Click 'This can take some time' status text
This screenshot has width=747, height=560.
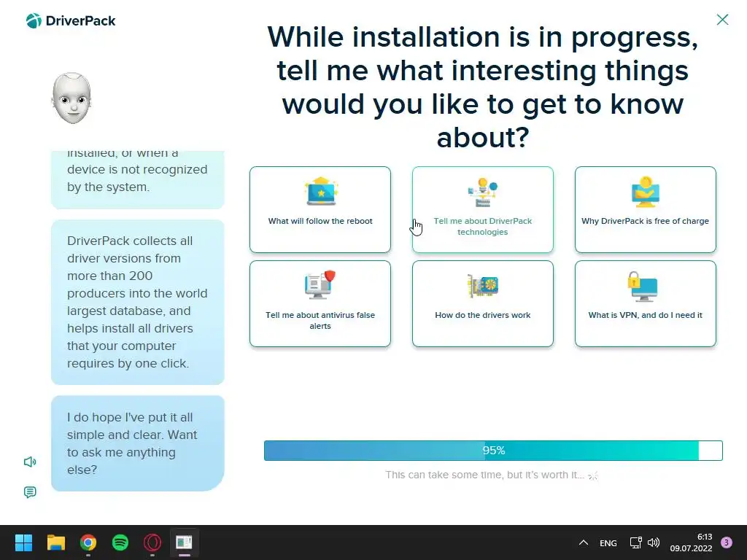pos(484,475)
